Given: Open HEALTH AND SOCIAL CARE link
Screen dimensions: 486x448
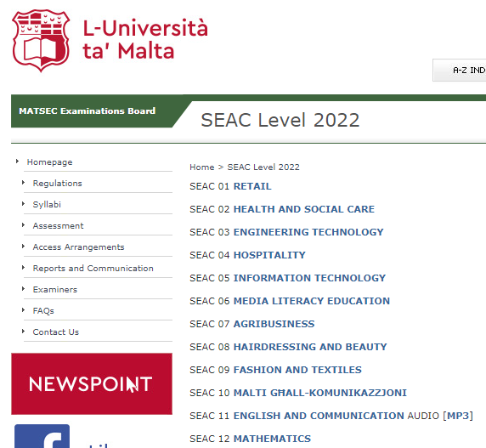Looking at the screenshot, I should coord(304,209).
